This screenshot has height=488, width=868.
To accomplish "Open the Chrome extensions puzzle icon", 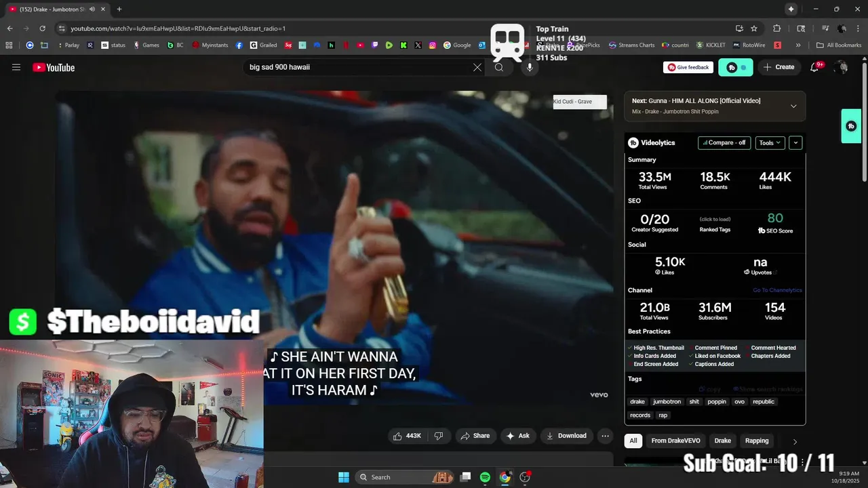I will coord(777,28).
